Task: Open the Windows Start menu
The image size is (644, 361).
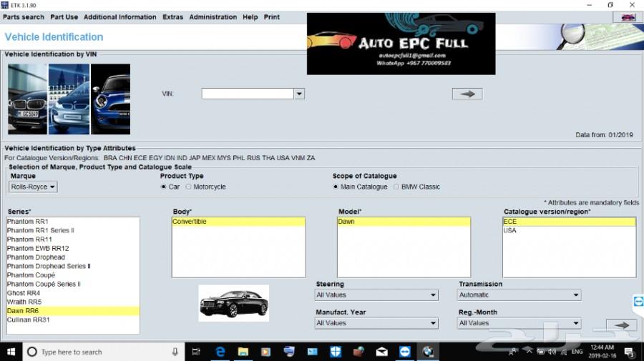Action: pyautogui.click(x=11, y=352)
